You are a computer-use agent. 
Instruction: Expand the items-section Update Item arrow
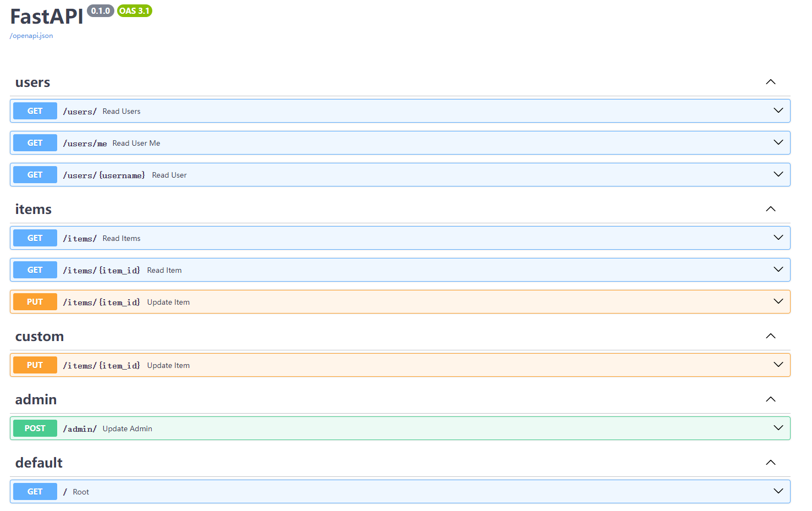click(x=778, y=301)
